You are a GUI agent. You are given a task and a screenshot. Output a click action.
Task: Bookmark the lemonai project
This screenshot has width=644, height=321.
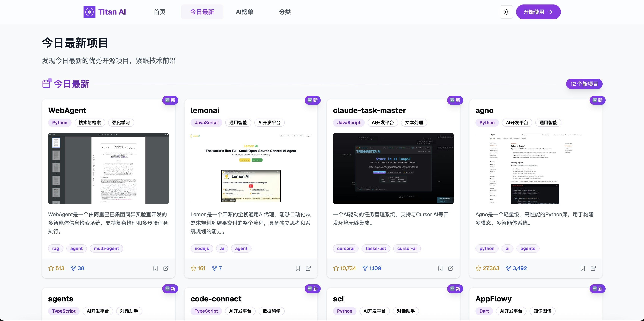pyautogui.click(x=298, y=268)
